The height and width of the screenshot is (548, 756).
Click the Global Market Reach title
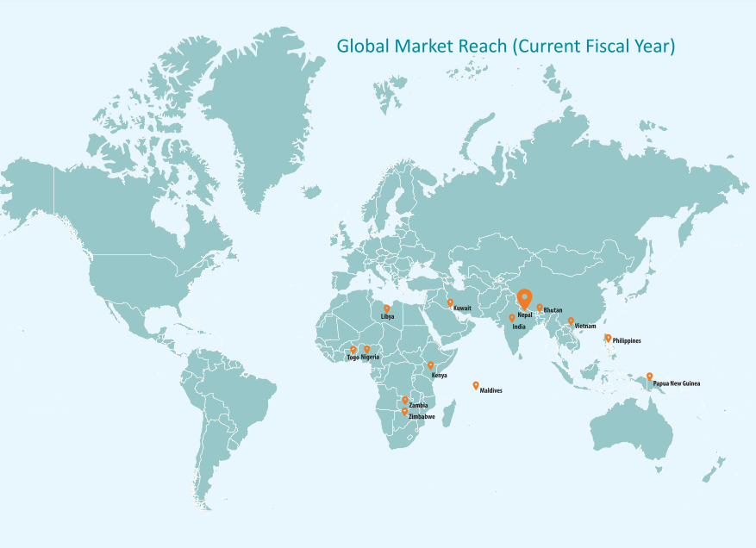point(505,46)
